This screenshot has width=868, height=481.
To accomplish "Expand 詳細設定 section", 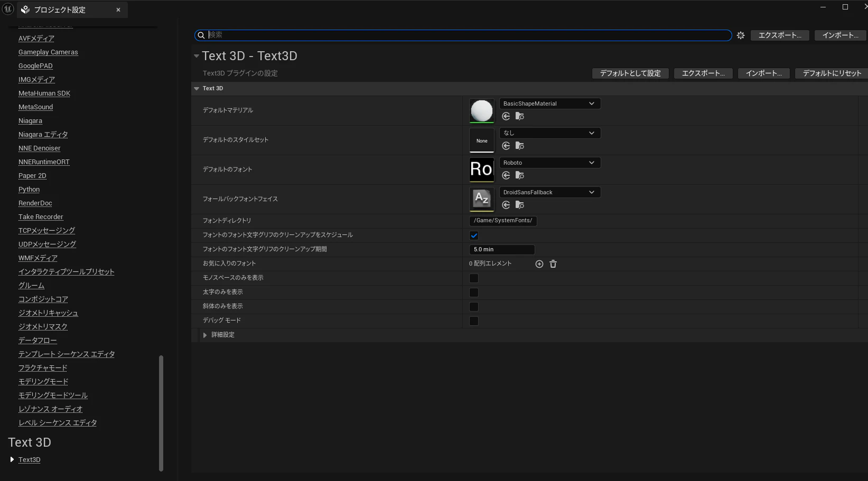I will (205, 335).
